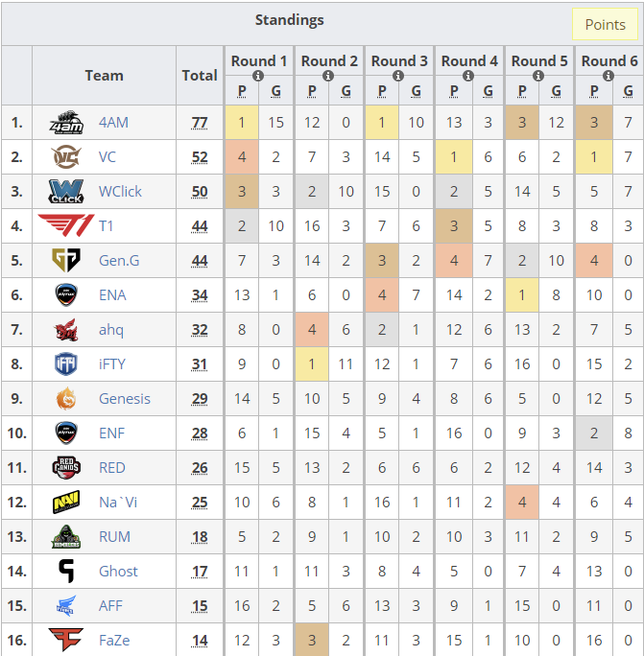
Task: Click the Na`Vi yellow logo
Action: click(x=66, y=502)
